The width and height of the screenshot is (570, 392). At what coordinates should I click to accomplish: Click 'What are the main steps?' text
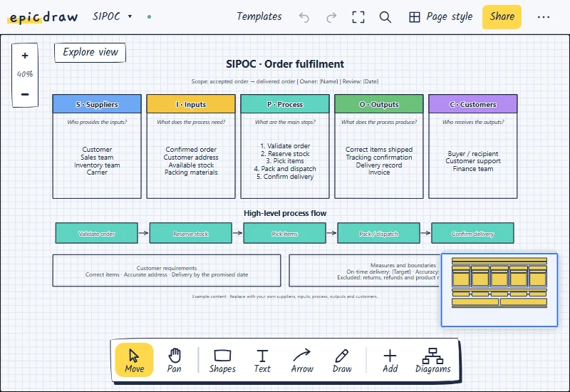coord(285,122)
